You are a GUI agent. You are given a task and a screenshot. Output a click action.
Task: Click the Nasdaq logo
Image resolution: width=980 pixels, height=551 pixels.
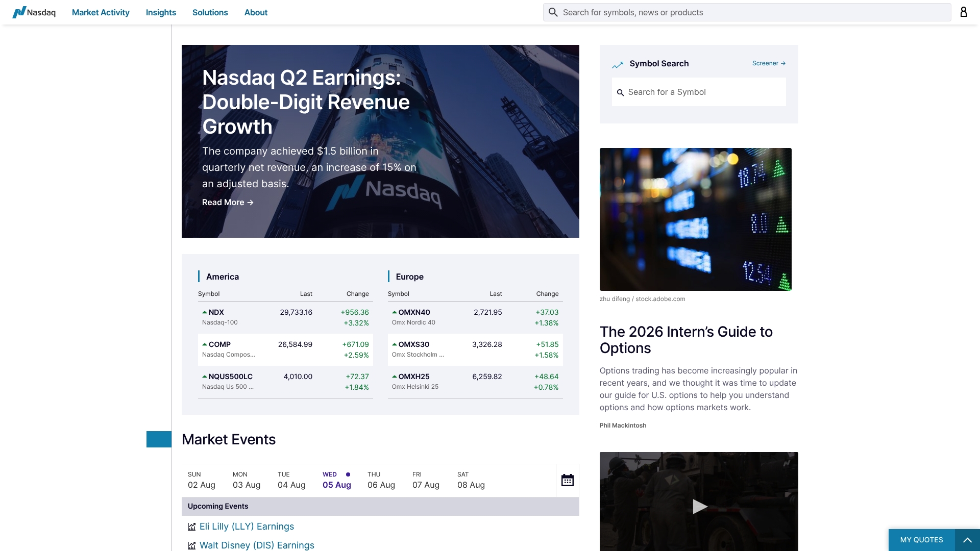(34, 12)
